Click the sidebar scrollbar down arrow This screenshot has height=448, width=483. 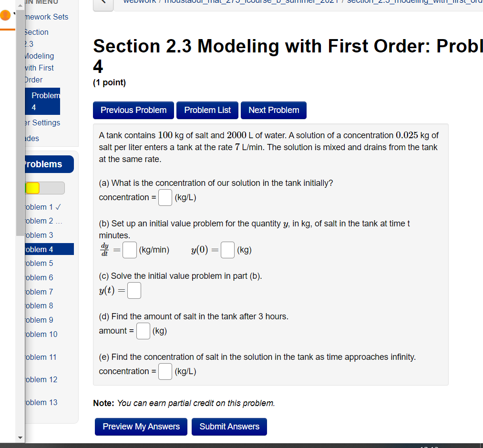coord(20,438)
